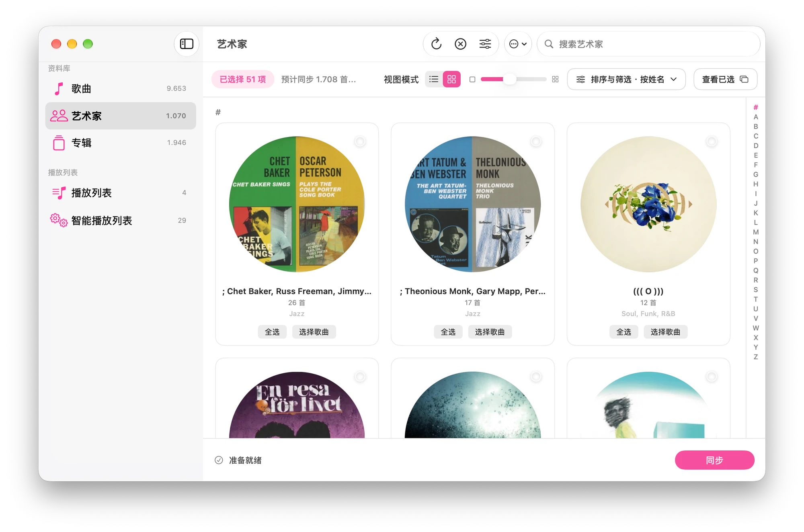Image resolution: width=804 pixels, height=532 pixels.
Task: Click the small thumbnail size icon
Action: [472, 79]
